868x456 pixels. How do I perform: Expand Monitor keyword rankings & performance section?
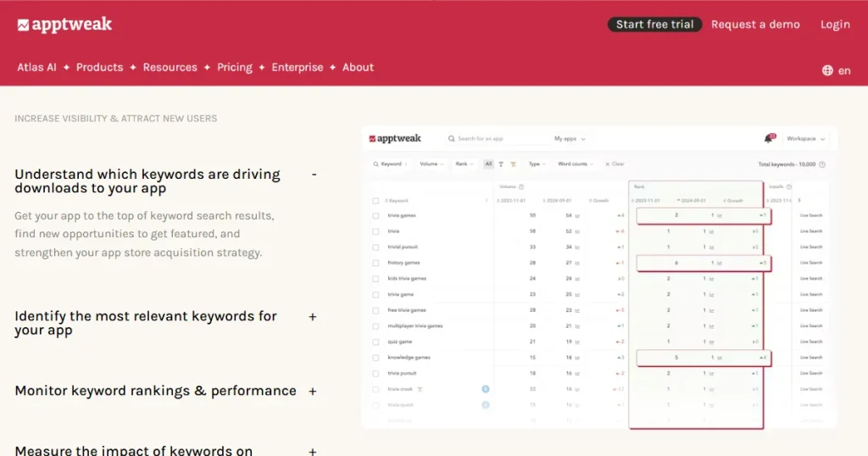pyautogui.click(x=313, y=392)
